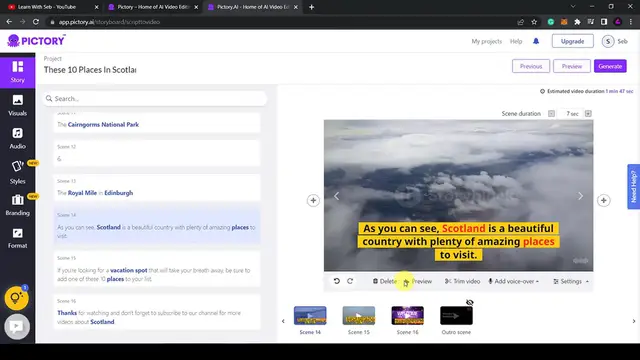The height and width of the screenshot is (360, 640).
Task: Undo the last scene edit
Action: pos(337,281)
